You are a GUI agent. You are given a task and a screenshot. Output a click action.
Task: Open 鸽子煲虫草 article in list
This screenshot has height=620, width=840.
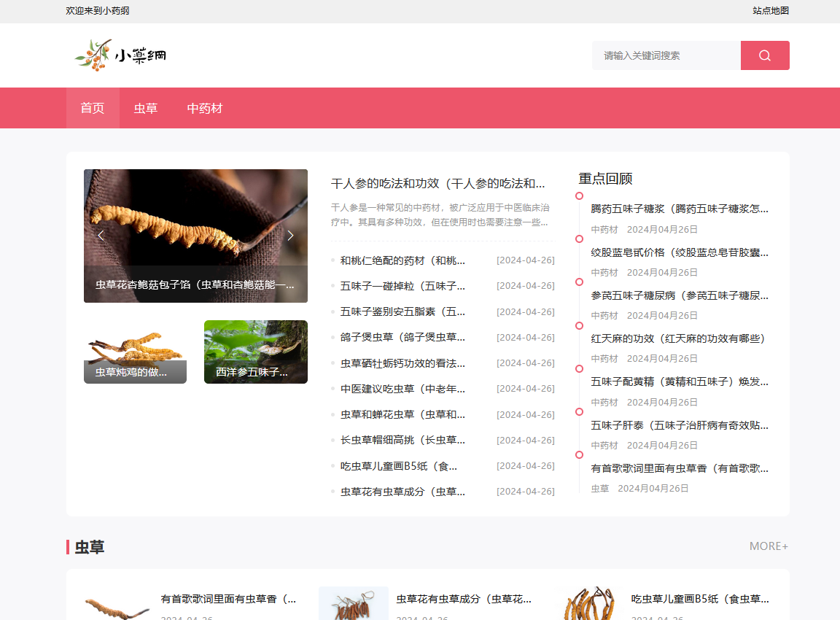[402, 337]
